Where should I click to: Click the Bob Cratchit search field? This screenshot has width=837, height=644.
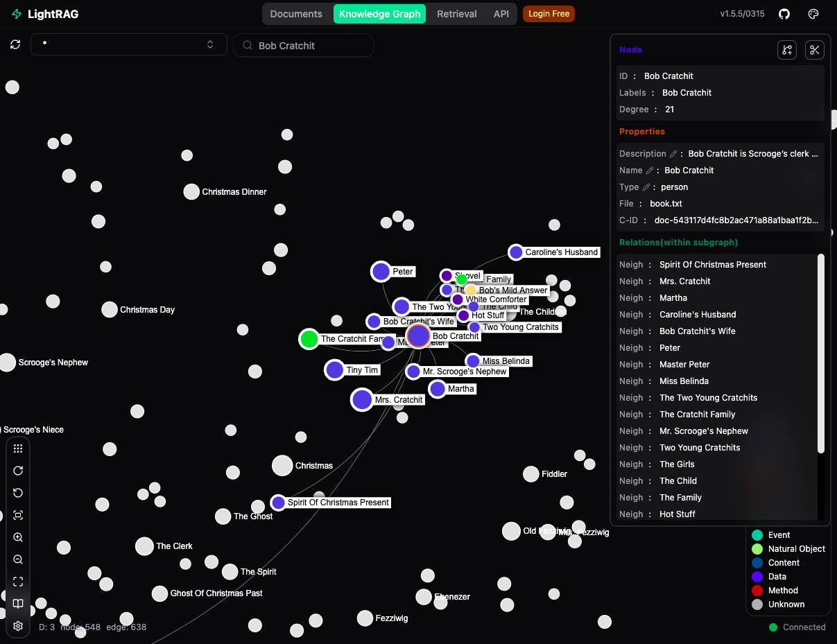tap(304, 46)
